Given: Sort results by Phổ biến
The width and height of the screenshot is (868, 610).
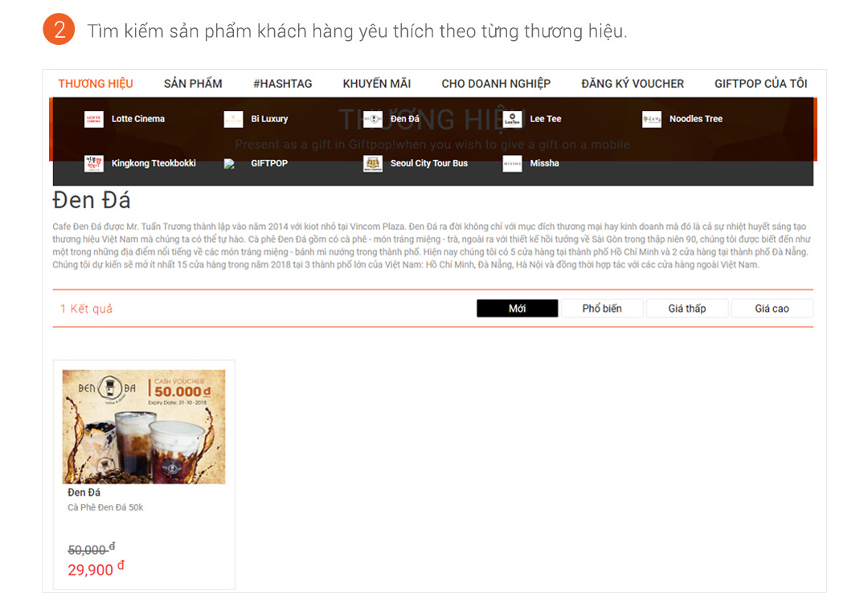Looking at the screenshot, I should click(602, 309).
